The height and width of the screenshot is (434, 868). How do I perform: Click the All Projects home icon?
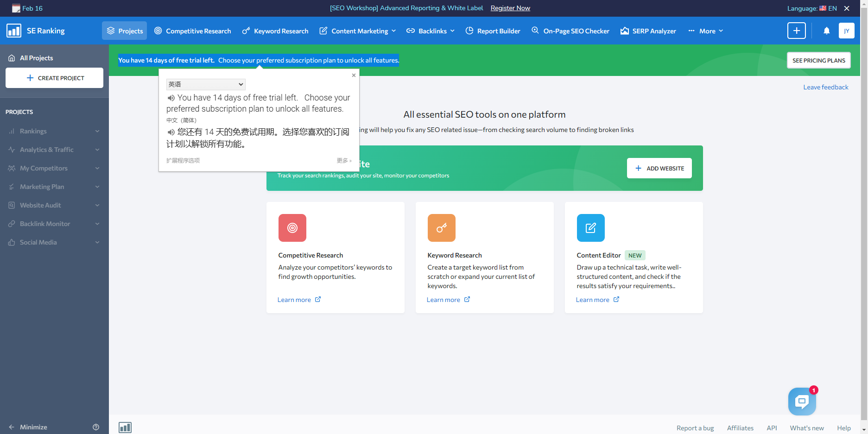(x=12, y=58)
